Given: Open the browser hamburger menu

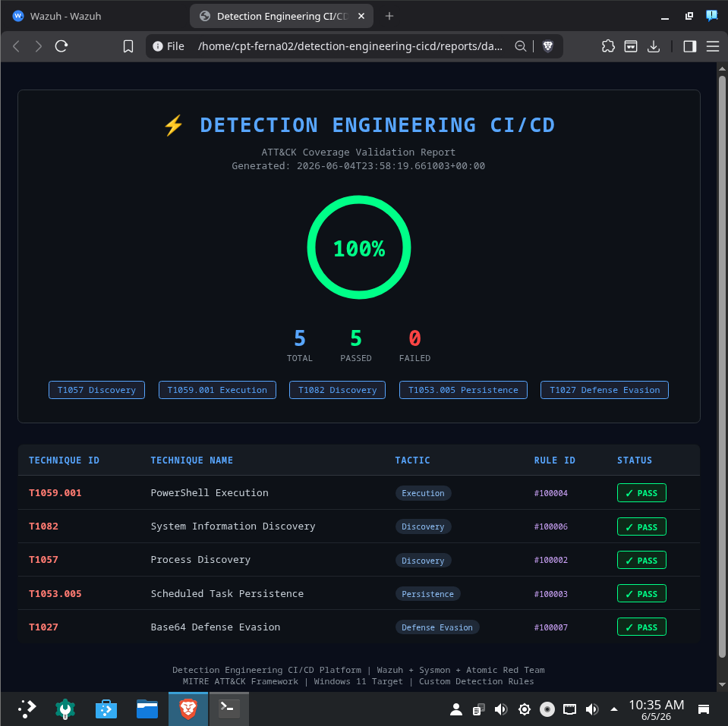Looking at the screenshot, I should point(712,46).
